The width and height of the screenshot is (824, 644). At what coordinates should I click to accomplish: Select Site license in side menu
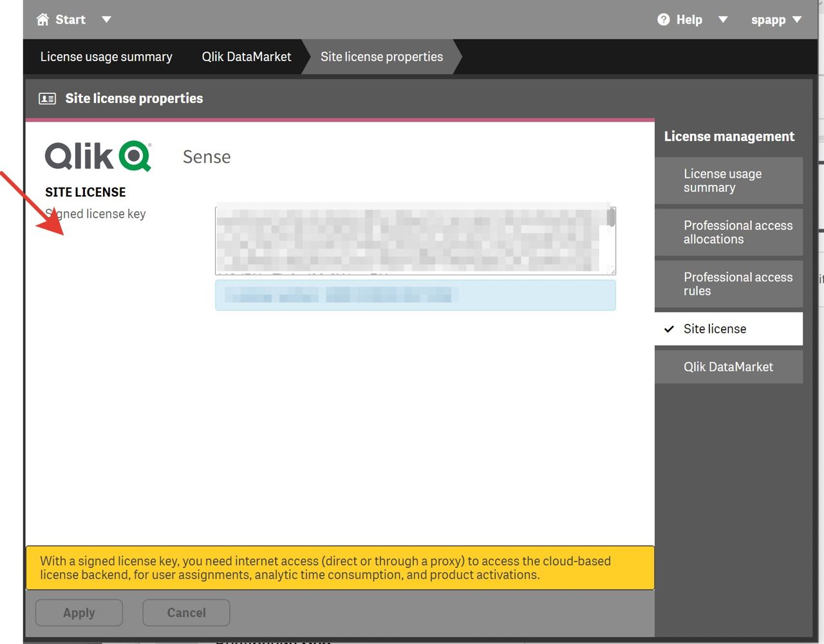point(729,328)
